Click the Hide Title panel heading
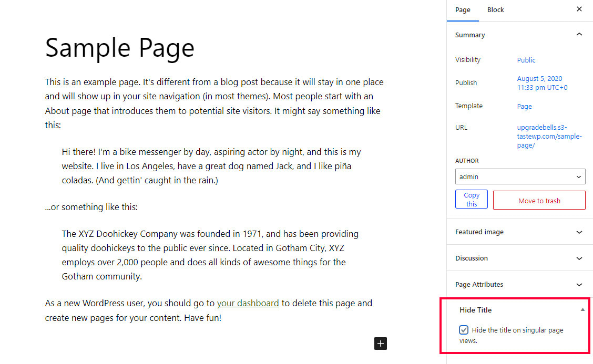593x364 pixels. [475, 310]
